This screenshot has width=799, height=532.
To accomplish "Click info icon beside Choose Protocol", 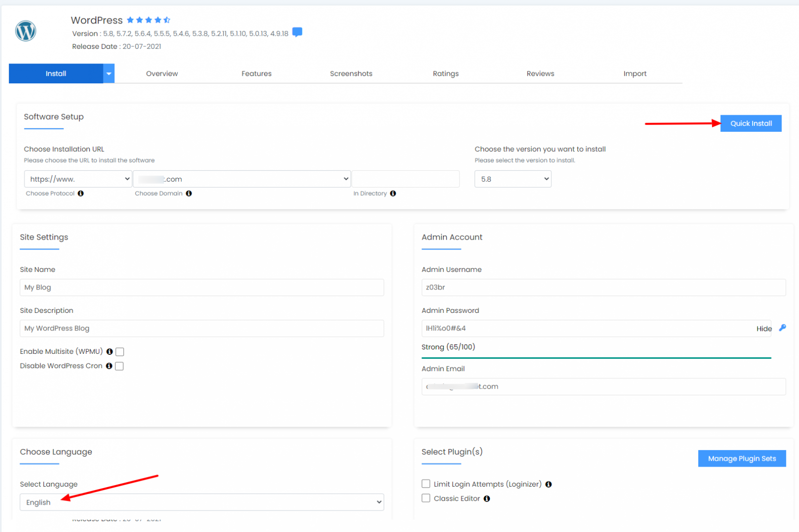I will pyautogui.click(x=80, y=194).
